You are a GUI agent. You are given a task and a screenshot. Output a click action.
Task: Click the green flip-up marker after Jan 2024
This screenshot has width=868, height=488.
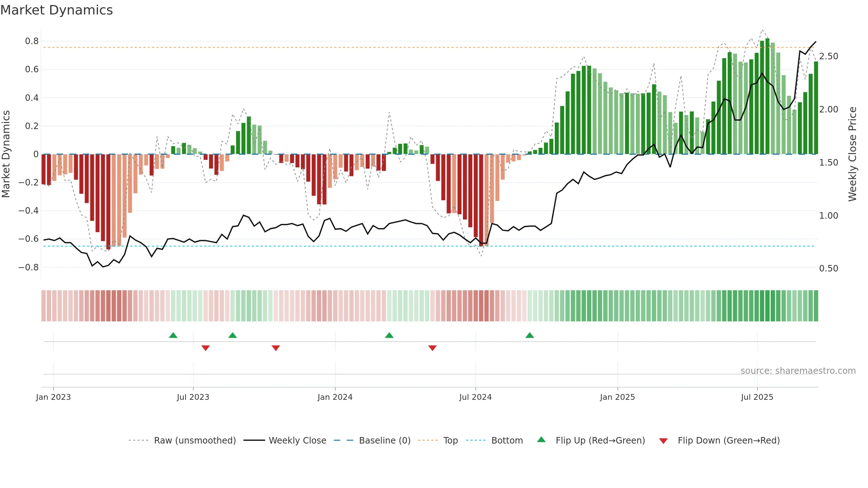click(x=389, y=335)
